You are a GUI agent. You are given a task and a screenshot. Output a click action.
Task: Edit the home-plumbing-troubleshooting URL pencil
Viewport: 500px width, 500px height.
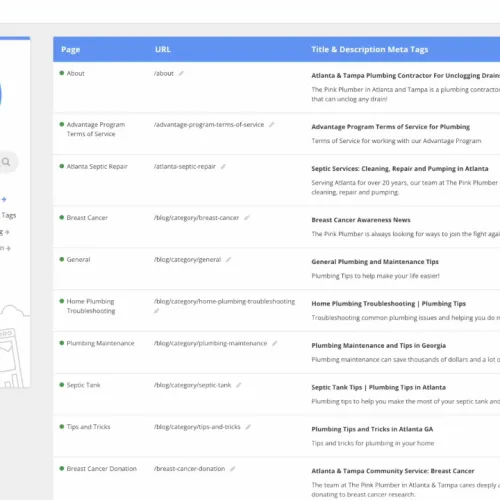point(156,311)
